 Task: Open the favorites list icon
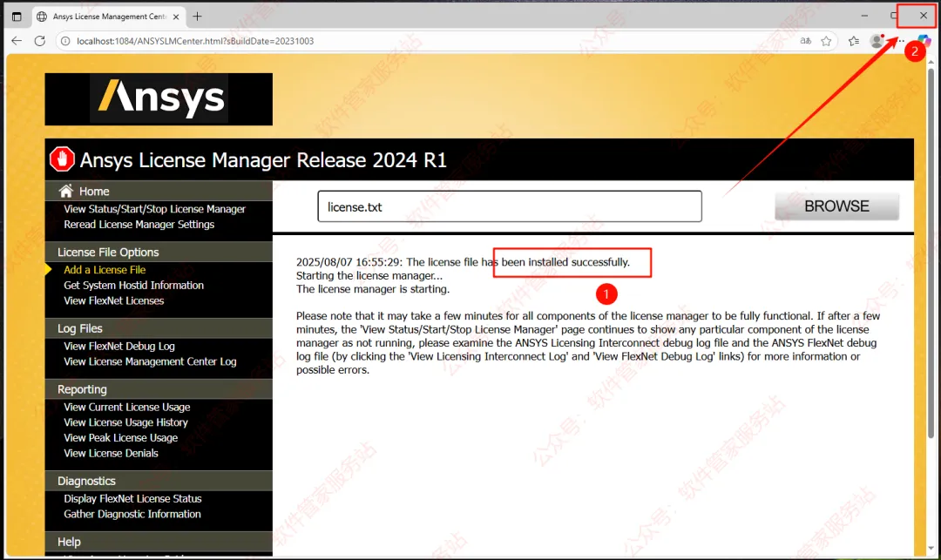coord(853,41)
